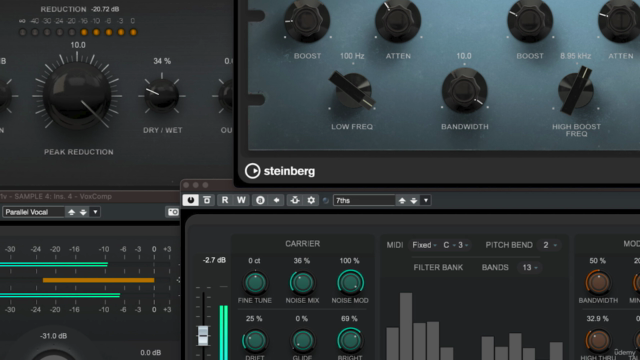Click the -31.0 dB value in compressor
This screenshot has width=640, height=360.
pos(53,336)
